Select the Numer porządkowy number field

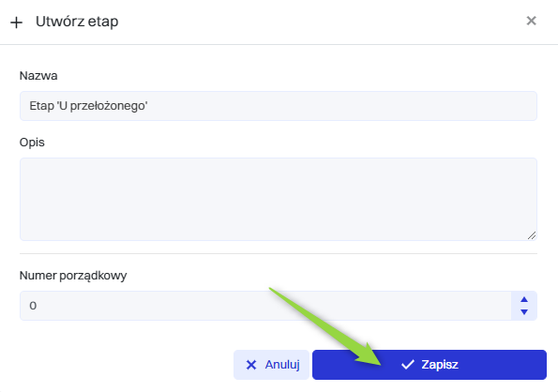coord(265,306)
